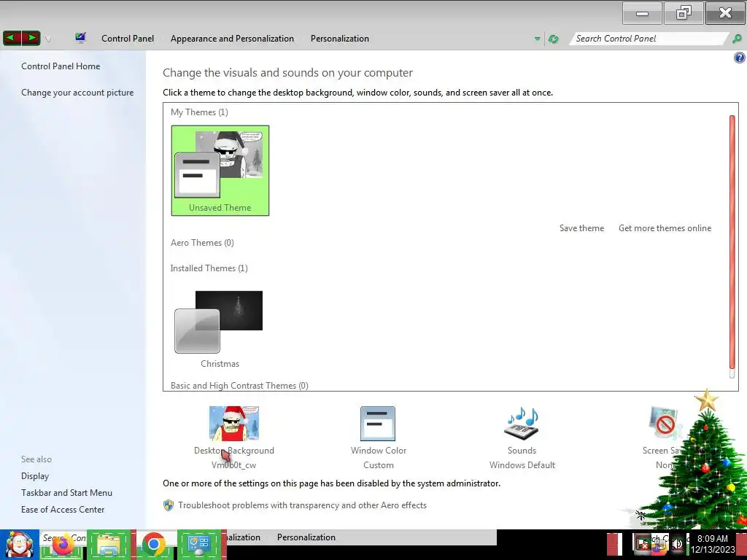The width and height of the screenshot is (747, 560).
Task: Open Help with the blue question mark
Action: click(740, 58)
